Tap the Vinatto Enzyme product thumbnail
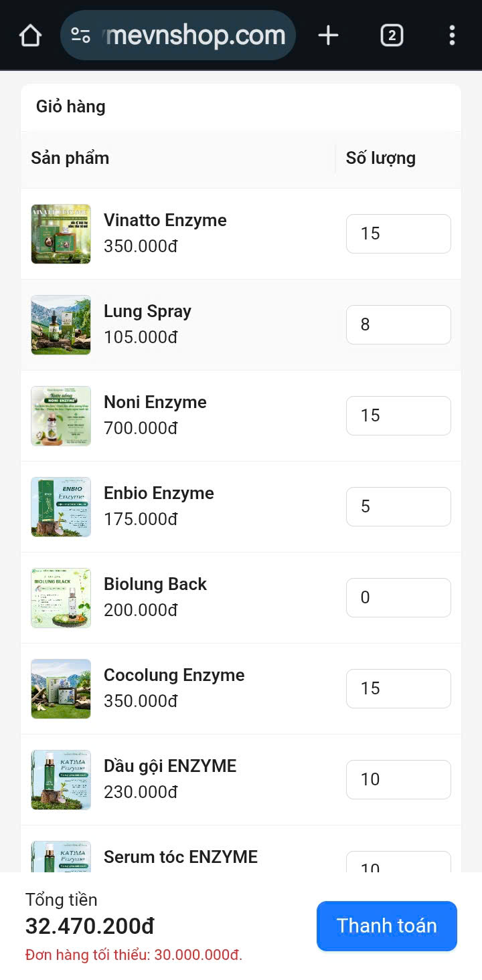The image size is (482, 980). pos(61,234)
